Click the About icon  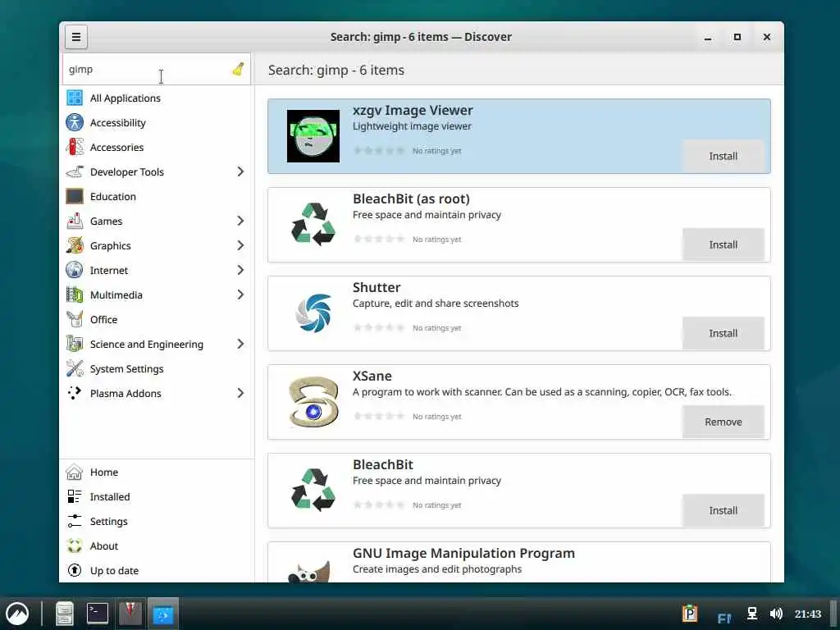(75, 546)
